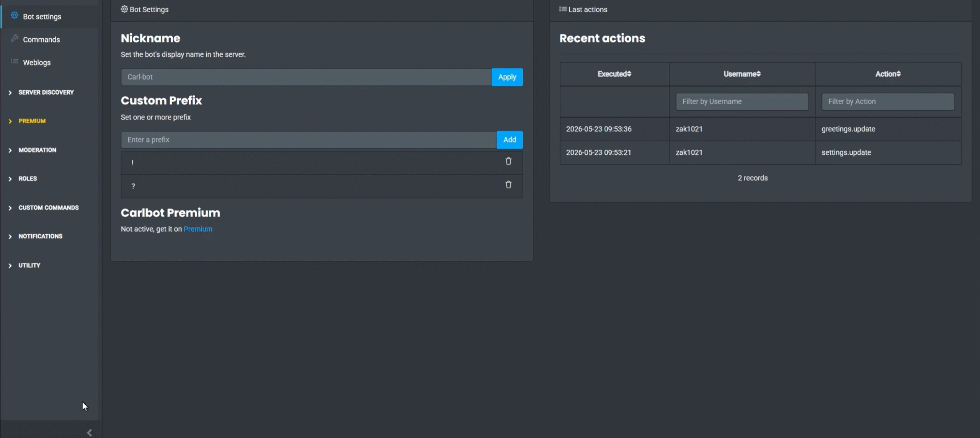Click the Filter by Username box
The height and width of the screenshot is (438, 980).
(x=742, y=101)
